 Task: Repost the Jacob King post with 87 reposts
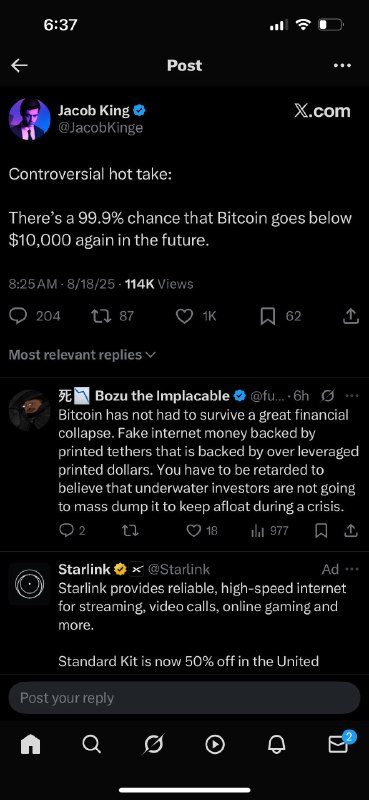point(112,316)
